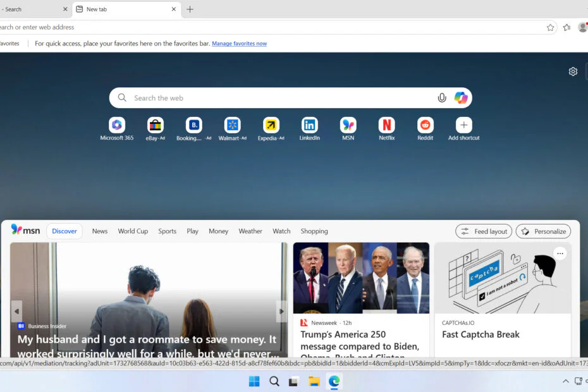Click the msn logo in feed
Screen dimensions: 588x392
pos(25,230)
